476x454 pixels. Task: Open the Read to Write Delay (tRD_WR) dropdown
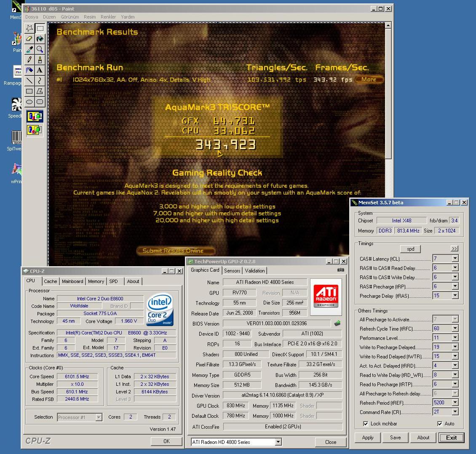click(x=455, y=375)
